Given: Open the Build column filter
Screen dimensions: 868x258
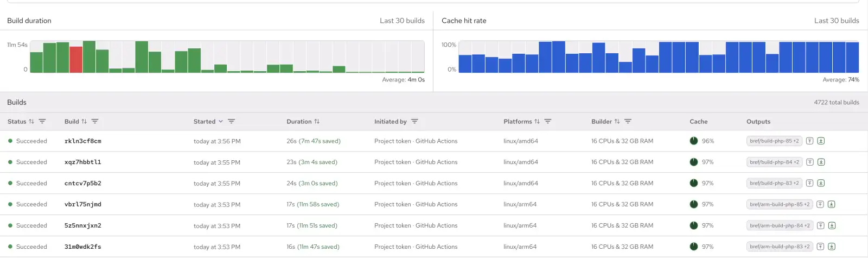Looking at the screenshot, I should click(95, 122).
